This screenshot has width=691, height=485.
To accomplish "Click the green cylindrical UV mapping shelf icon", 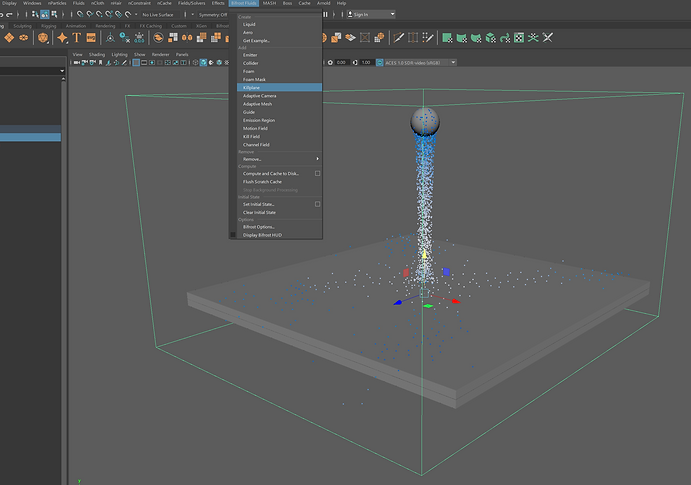I will 462,38.
